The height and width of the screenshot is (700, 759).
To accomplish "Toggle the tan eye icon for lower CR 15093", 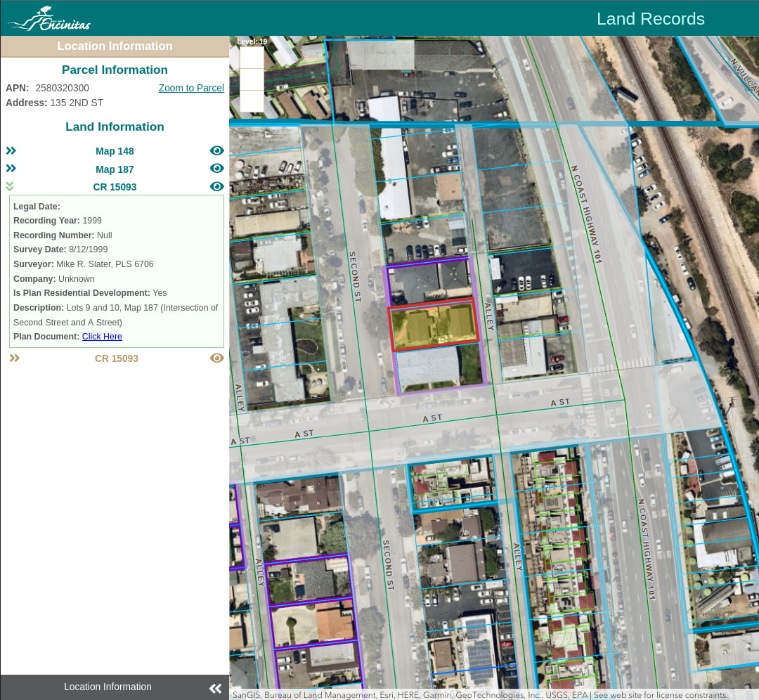I will (x=216, y=358).
